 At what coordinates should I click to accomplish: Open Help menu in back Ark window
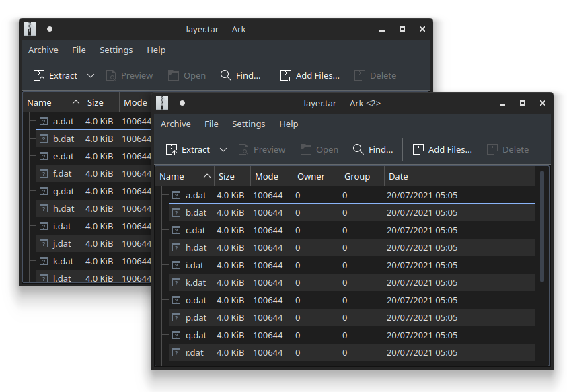point(156,50)
